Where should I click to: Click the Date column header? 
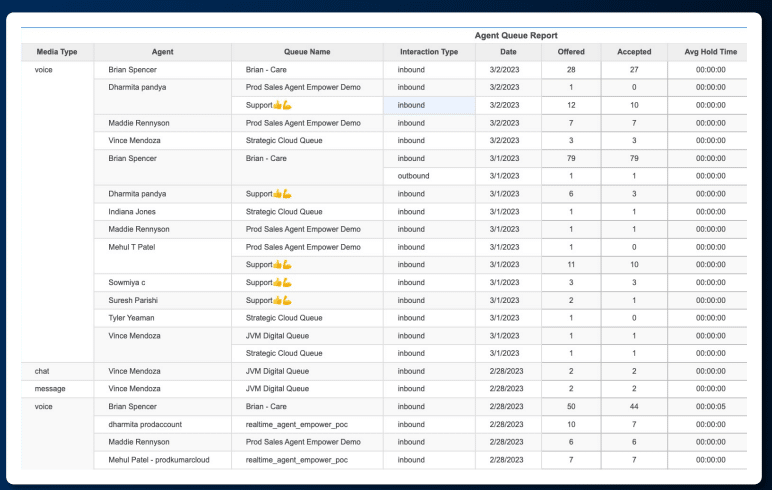[x=508, y=52]
